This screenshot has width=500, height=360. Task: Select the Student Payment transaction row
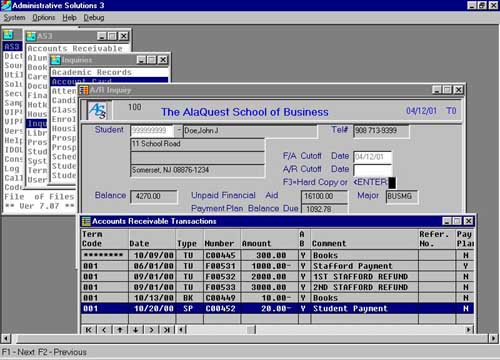277,309
